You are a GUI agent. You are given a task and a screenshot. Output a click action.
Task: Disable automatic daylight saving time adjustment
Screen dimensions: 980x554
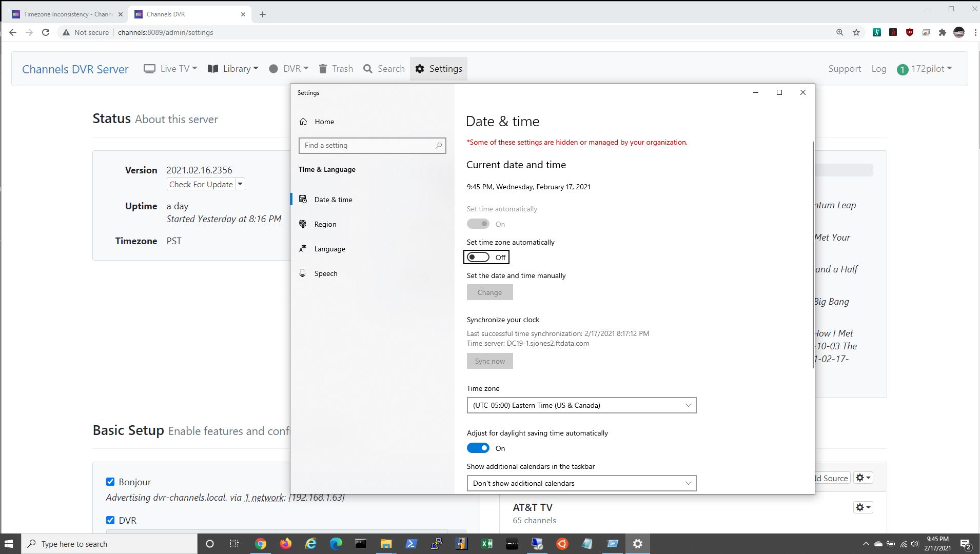[478, 448]
